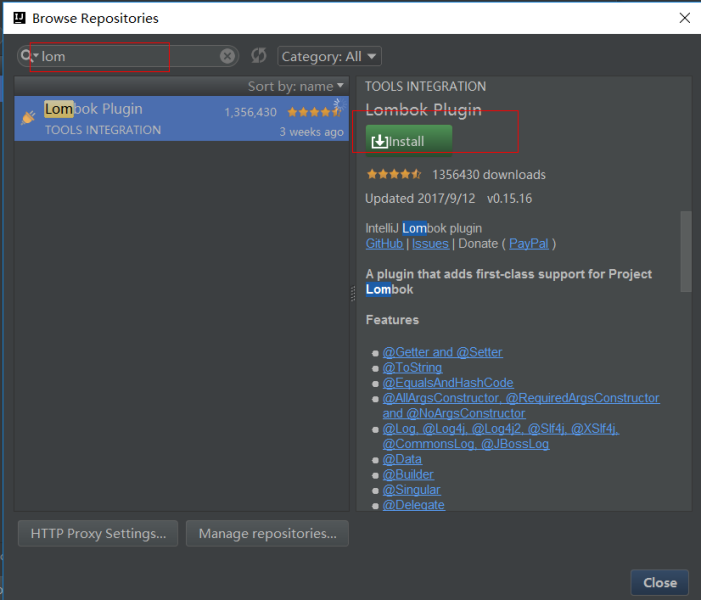The width and height of the screenshot is (701, 600).
Task: Open the Issues link
Action: point(430,244)
